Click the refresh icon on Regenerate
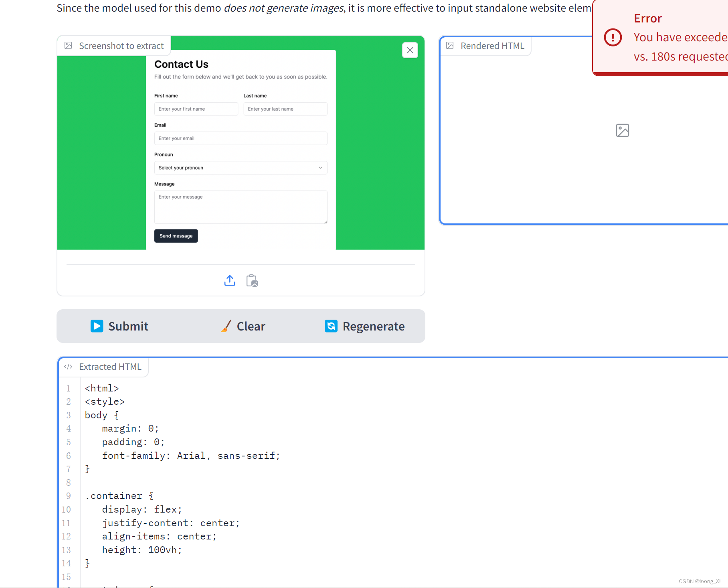The image size is (728, 588). click(331, 326)
